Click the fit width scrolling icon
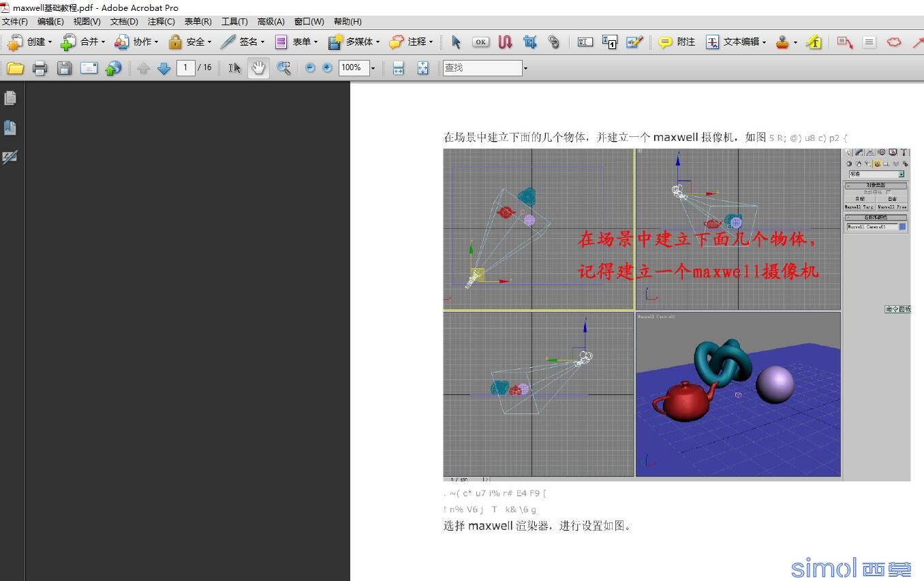Image resolution: width=924 pixels, height=581 pixels. pos(398,68)
